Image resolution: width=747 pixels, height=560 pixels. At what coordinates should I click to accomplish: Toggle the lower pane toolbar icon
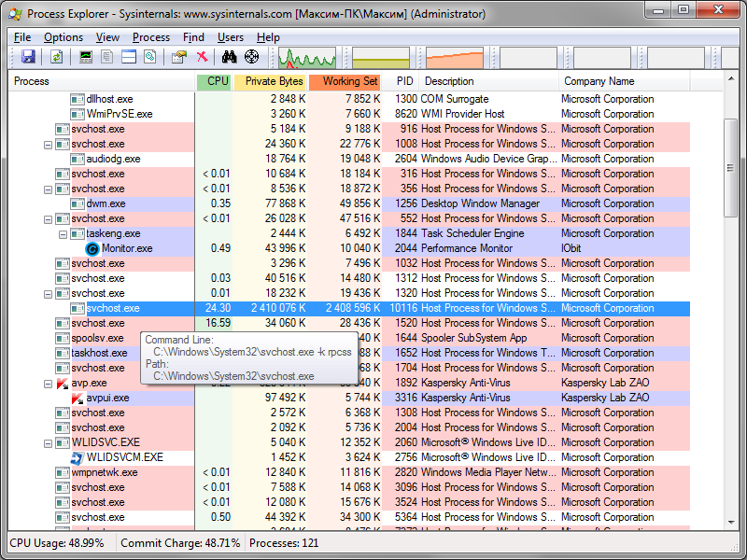click(128, 57)
